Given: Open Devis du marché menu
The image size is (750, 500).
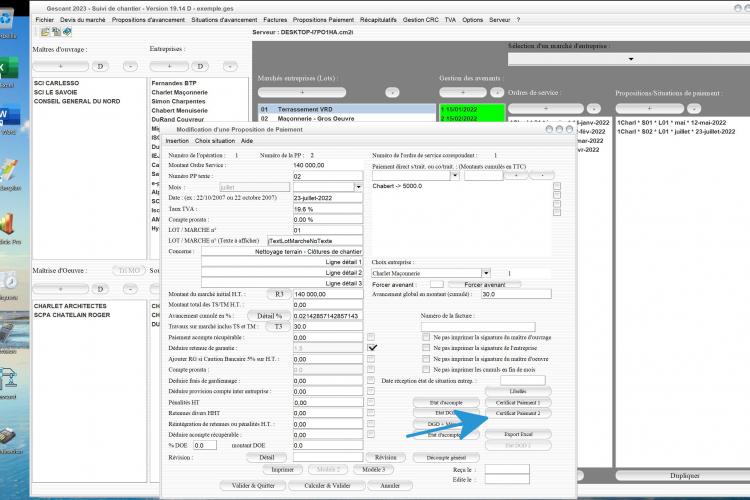Looking at the screenshot, I should point(83,20).
